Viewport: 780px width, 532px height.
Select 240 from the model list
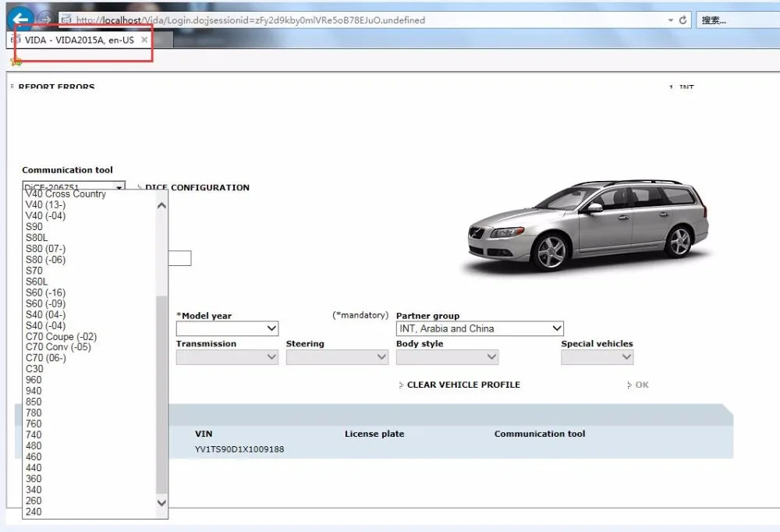pos(34,511)
